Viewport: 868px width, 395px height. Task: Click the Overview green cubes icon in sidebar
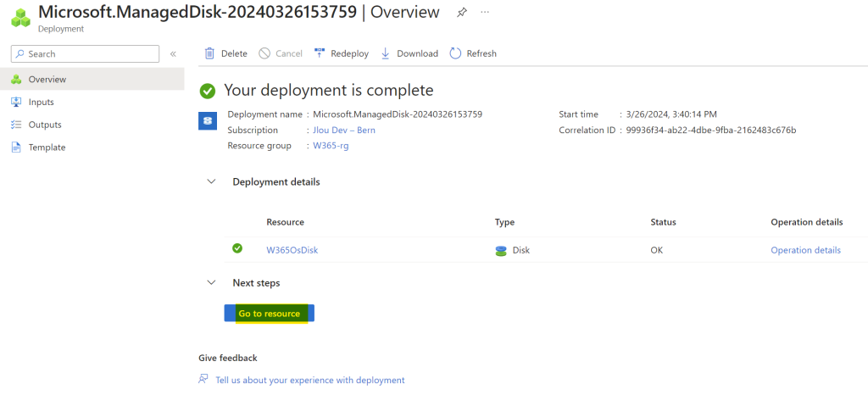(x=16, y=79)
